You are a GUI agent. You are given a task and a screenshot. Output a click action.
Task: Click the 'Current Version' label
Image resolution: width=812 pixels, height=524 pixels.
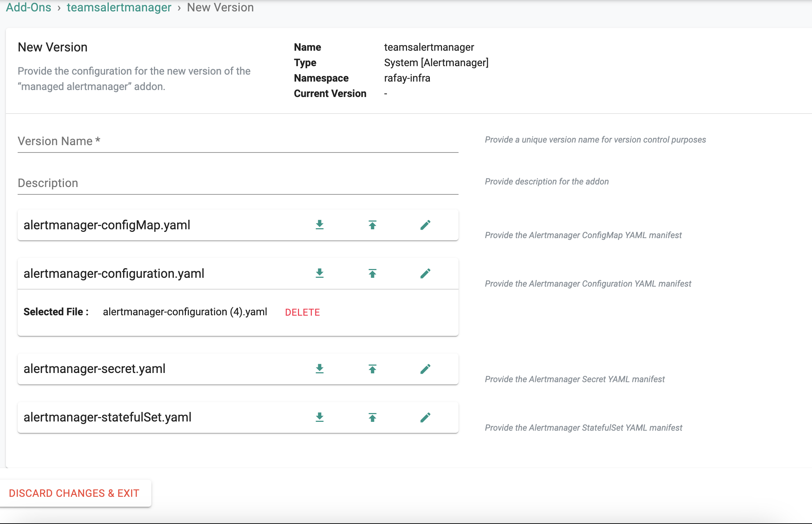(330, 94)
